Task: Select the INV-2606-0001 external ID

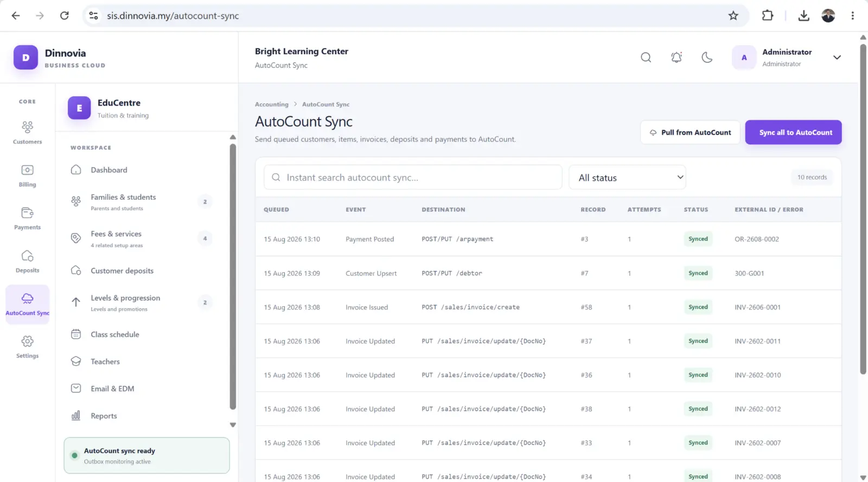Action: pos(758,307)
